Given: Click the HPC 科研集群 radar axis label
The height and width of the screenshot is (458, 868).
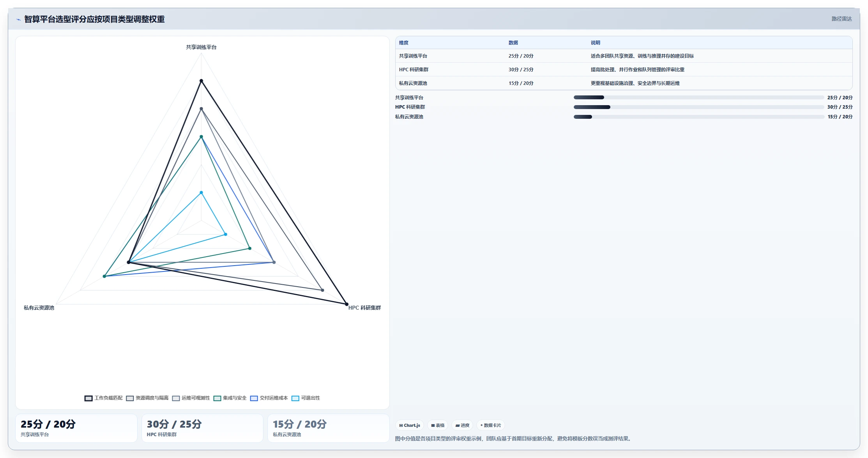Looking at the screenshot, I should 364,308.
